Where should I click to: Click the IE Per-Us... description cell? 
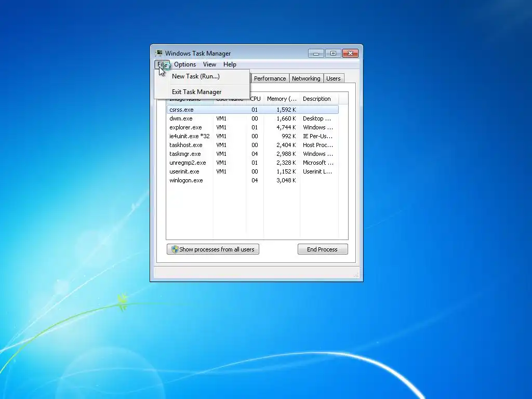318,136
